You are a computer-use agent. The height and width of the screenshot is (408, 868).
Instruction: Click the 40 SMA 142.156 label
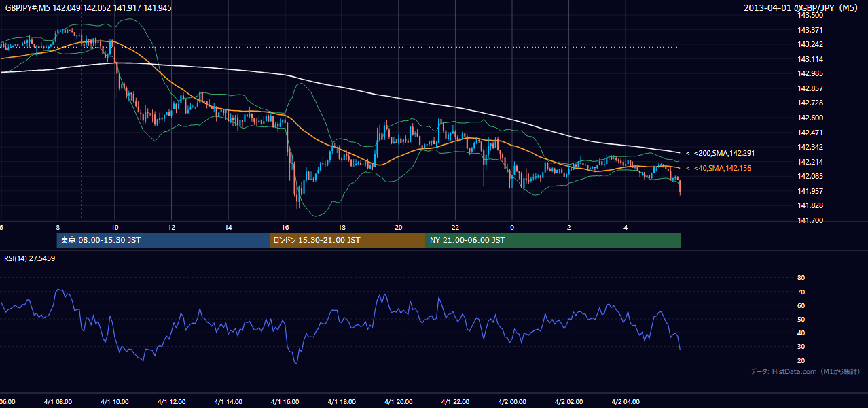pyautogui.click(x=719, y=168)
